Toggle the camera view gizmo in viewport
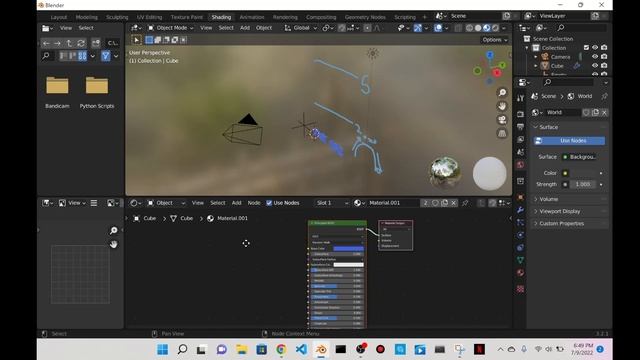Viewport: 640px width, 360px height. (502, 120)
